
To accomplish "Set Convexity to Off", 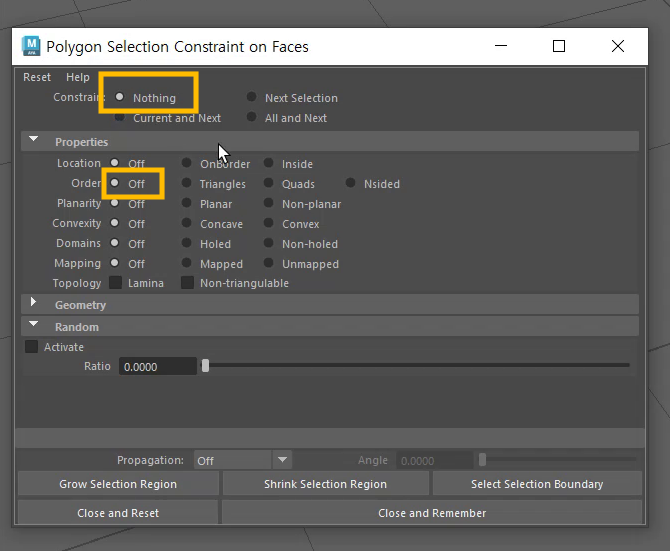I will coord(114,223).
